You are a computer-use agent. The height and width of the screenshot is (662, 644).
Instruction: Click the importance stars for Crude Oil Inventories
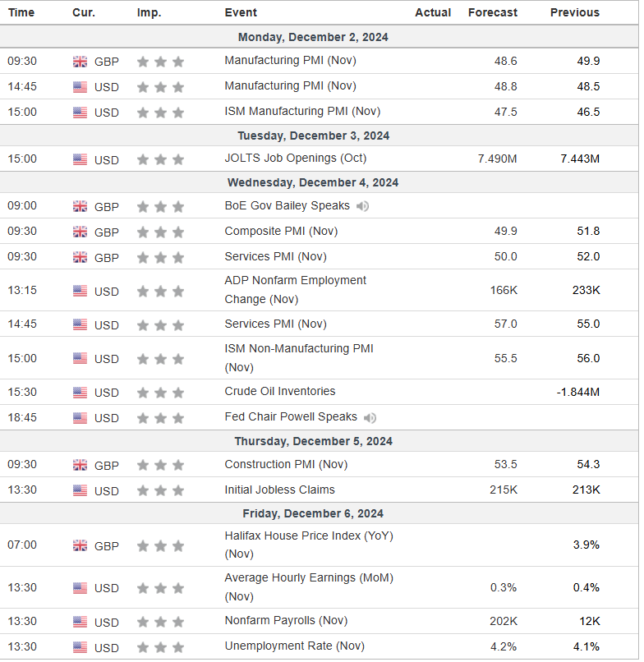coord(161,393)
